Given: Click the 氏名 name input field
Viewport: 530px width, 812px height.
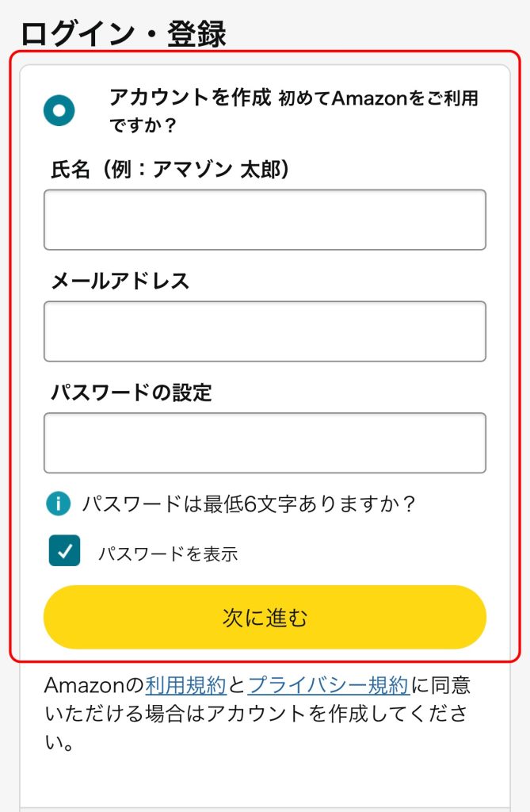Looking at the screenshot, I should pyautogui.click(x=265, y=220).
